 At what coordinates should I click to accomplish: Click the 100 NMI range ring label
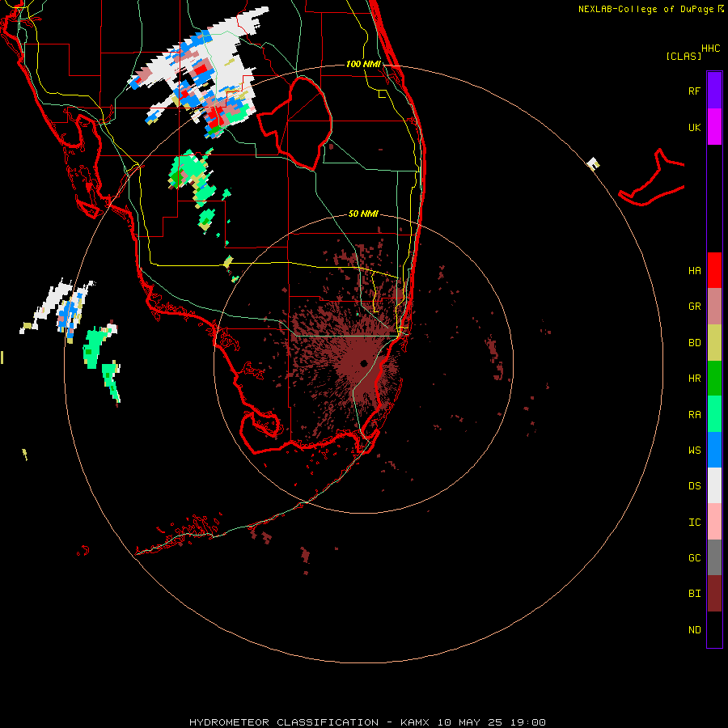(363, 64)
